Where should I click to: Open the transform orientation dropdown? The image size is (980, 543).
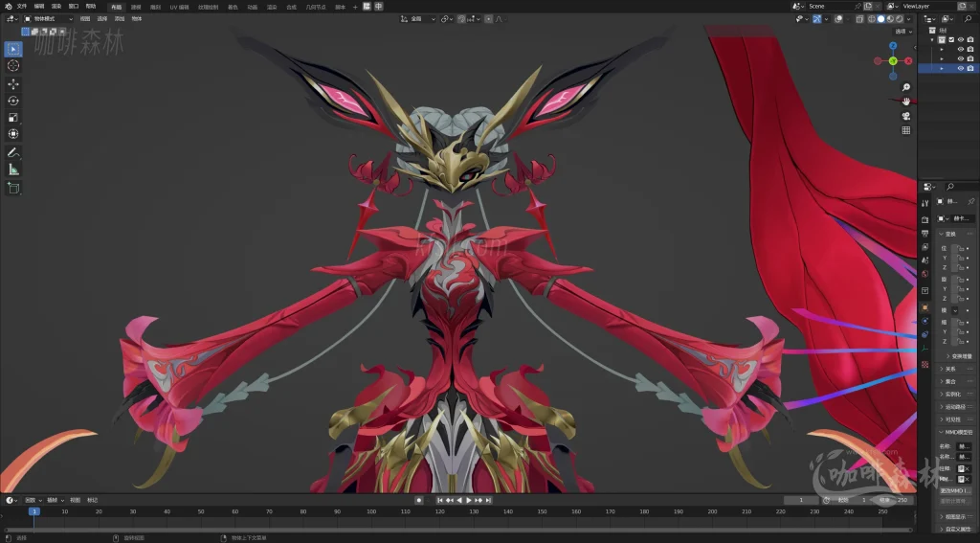[417, 19]
